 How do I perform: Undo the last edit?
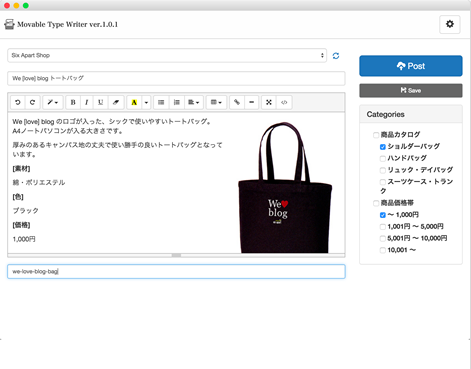coord(18,102)
